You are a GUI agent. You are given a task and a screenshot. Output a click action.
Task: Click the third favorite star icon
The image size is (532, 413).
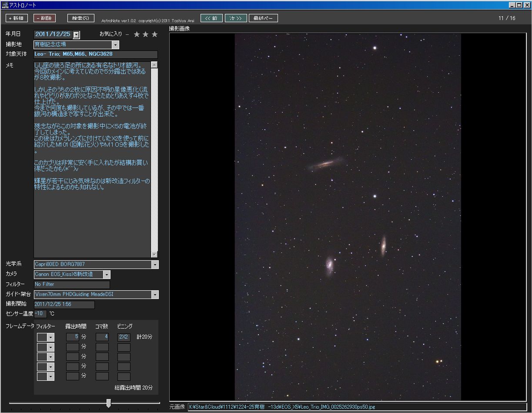click(155, 34)
